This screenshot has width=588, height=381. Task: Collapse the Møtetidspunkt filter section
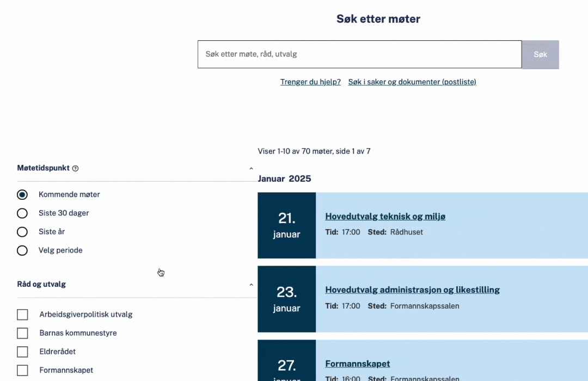251,169
